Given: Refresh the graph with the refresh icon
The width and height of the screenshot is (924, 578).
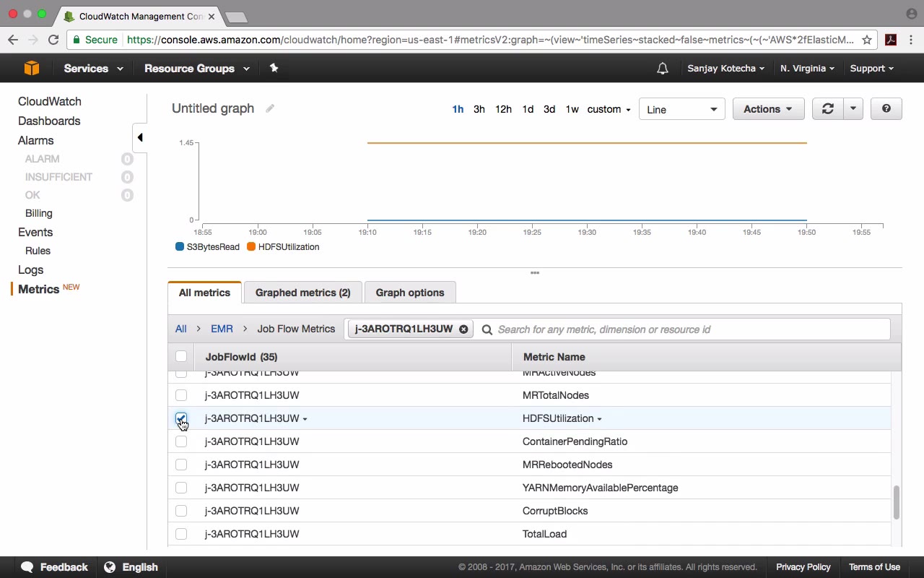Looking at the screenshot, I should click(x=827, y=109).
